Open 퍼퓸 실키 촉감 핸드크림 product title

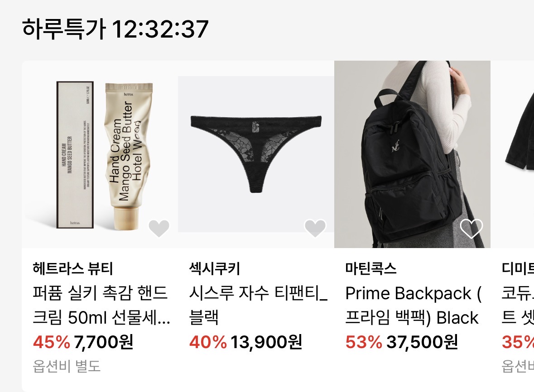tap(101, 305)
